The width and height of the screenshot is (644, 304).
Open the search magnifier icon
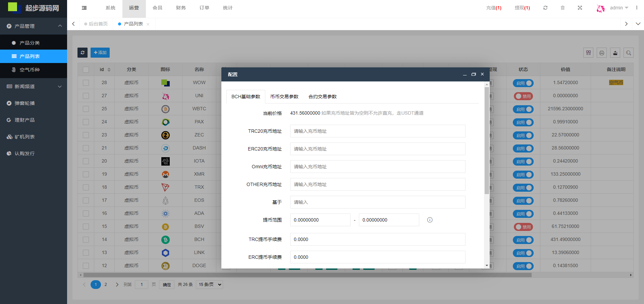coord(629,53)
